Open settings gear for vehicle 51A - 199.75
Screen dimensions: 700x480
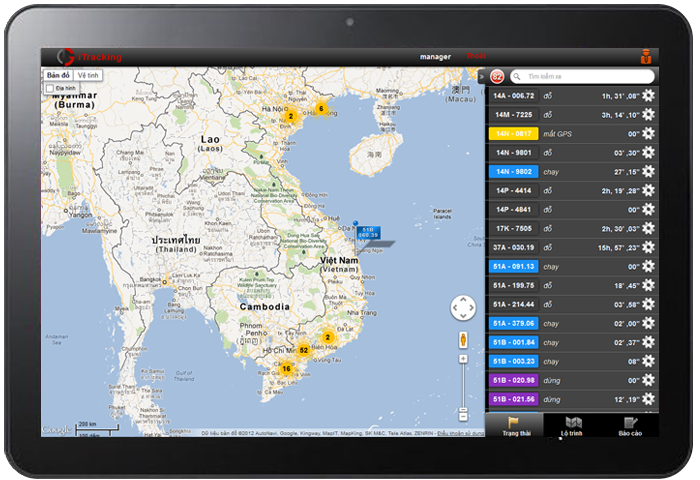point(648,285)
